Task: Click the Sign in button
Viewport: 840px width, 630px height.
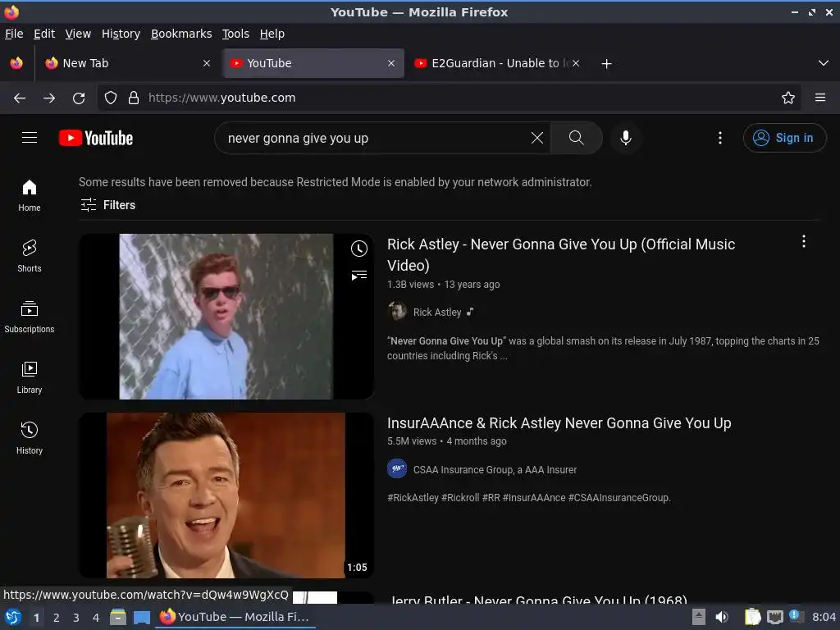Action: [784, 138]
